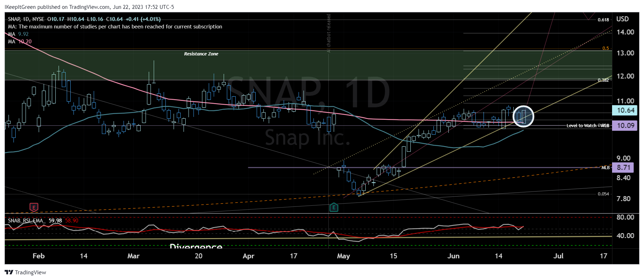
Task: Click the 8.71 price level tag
Action: click(623, 167)
